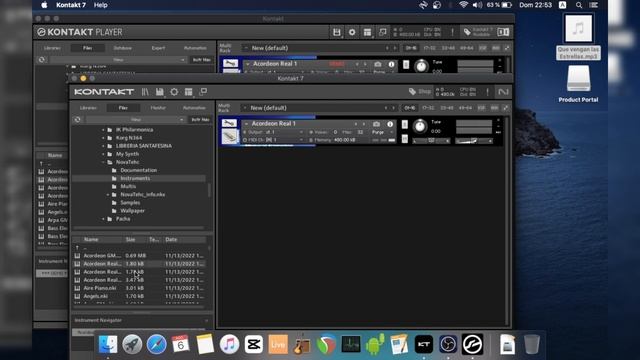Open settings gear in Kontakt 7 window
This screenshot has height=360, width=640.
pos(174,92)
